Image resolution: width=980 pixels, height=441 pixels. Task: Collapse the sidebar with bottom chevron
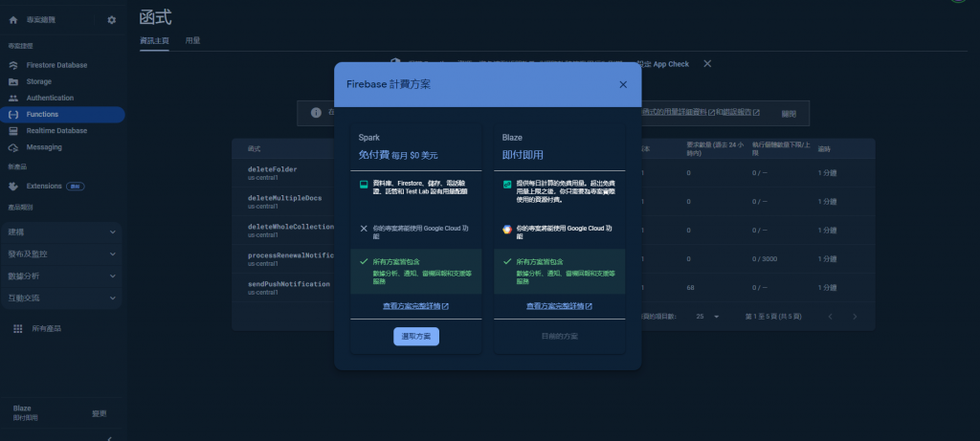[x=110, y=437]
